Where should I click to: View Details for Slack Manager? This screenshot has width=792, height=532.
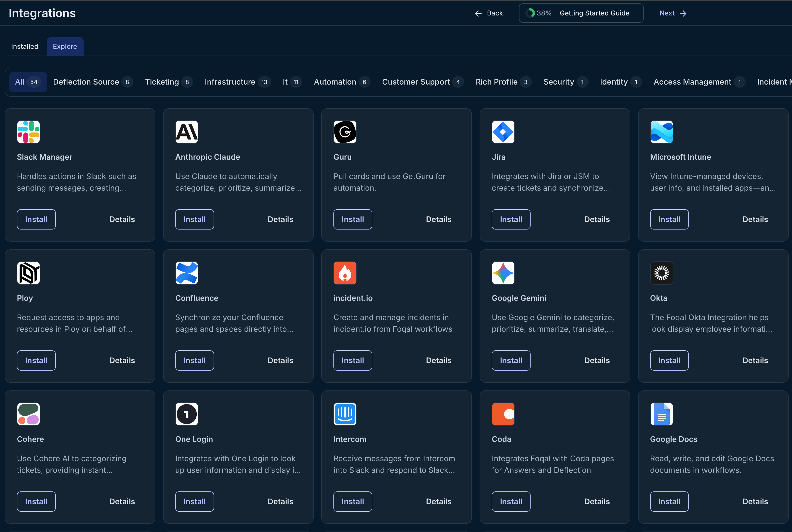coord(122,220)
